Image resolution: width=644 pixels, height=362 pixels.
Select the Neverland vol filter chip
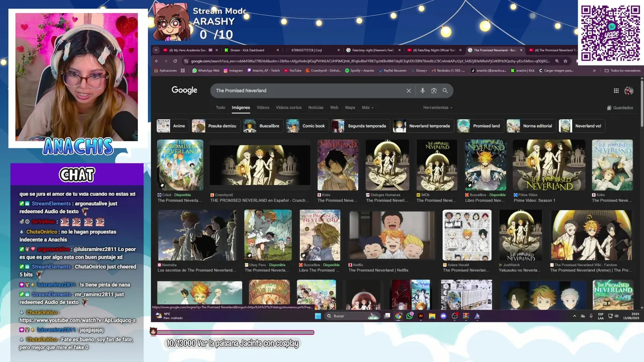click(x=582, y=126)
